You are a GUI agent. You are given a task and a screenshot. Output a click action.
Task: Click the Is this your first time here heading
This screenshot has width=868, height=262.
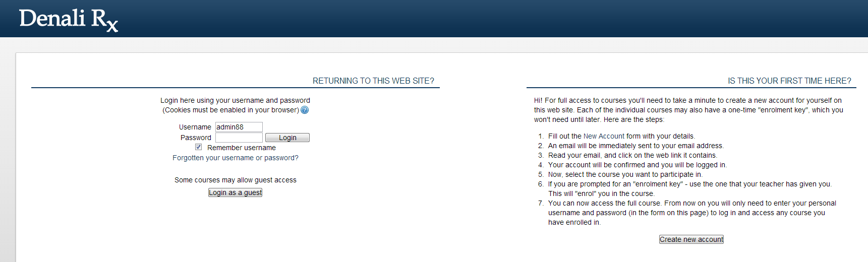coord(789,81)
